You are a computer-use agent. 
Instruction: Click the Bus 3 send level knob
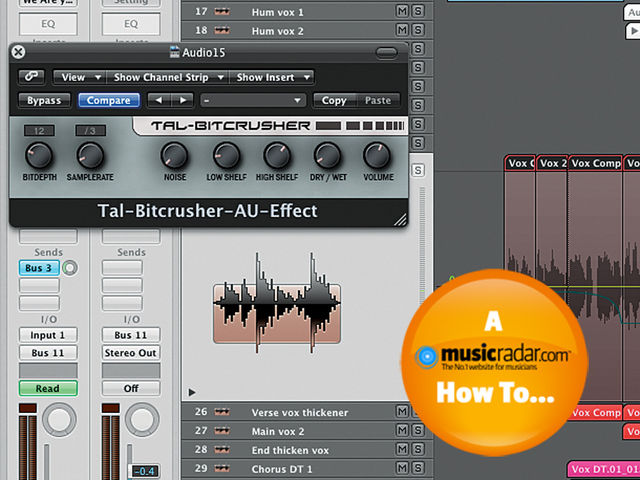click(70, 268)
